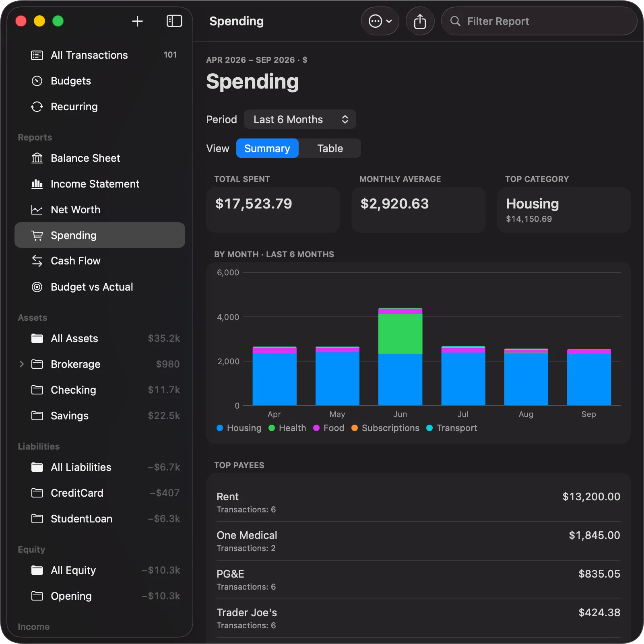Click the Top Category Housing card
This screenshot has width=644, height=644.
pos(564,210)
